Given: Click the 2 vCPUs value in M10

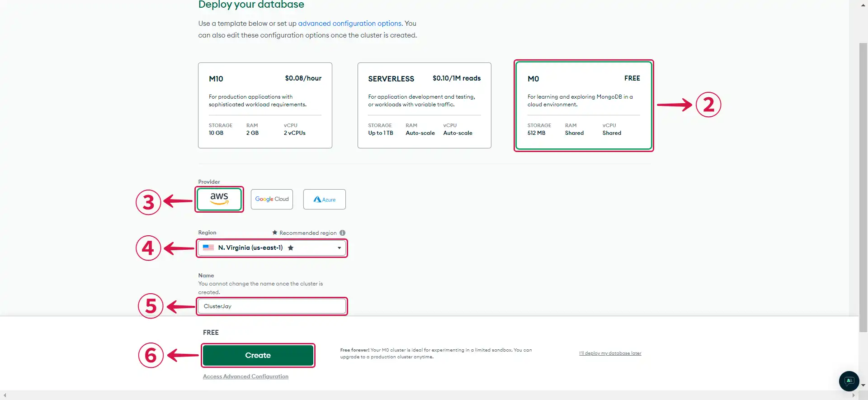Looking at the screenshot, I should (295, 133).
